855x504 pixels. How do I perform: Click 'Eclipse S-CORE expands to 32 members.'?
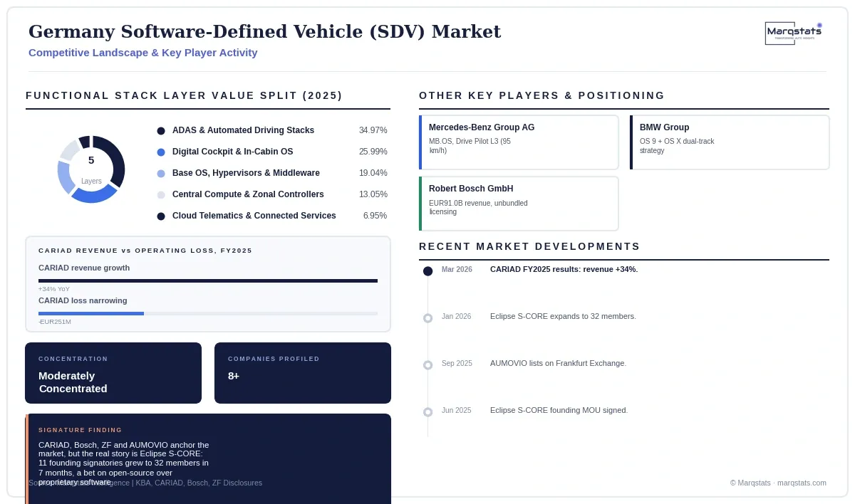click(x=563, y=316)
